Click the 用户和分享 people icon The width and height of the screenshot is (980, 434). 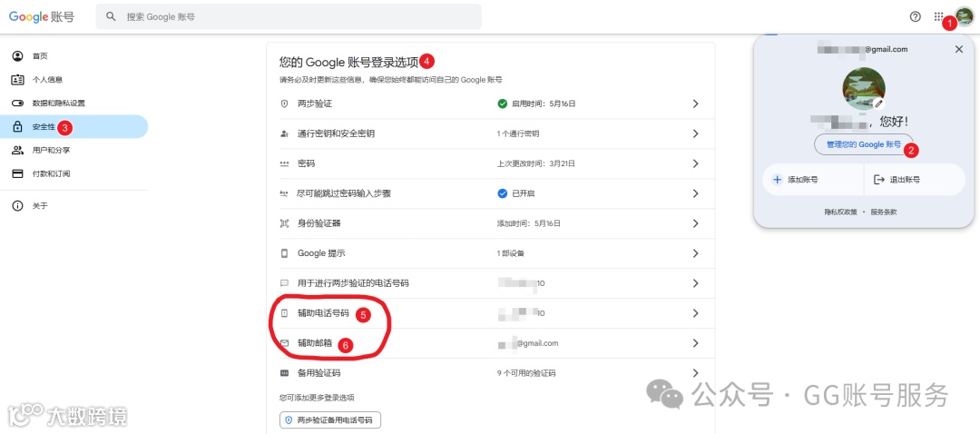(x=17, y=150)
